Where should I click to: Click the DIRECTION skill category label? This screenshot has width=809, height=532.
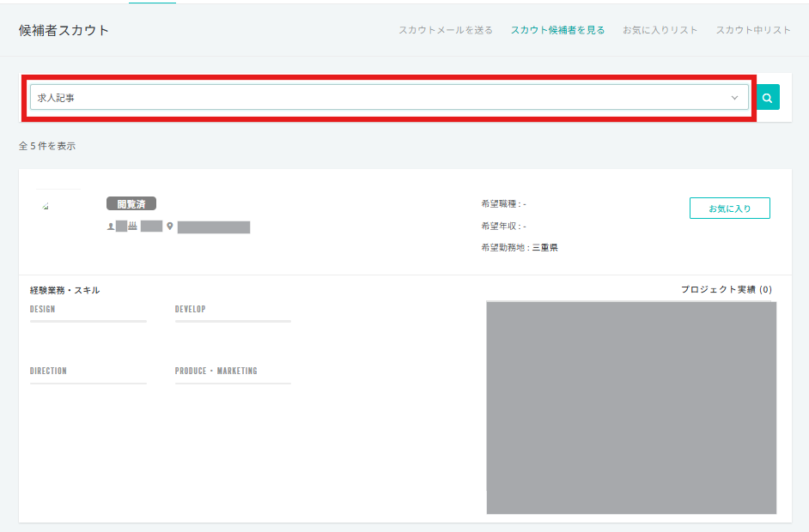[x=48, y=372]
